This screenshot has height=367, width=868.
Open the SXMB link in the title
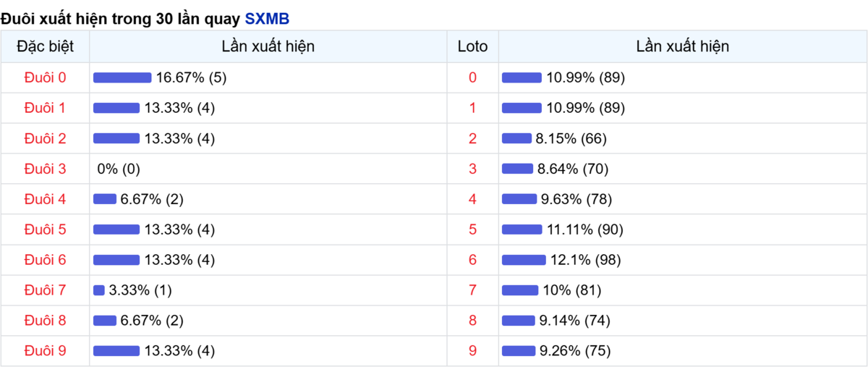click(267, 19)
